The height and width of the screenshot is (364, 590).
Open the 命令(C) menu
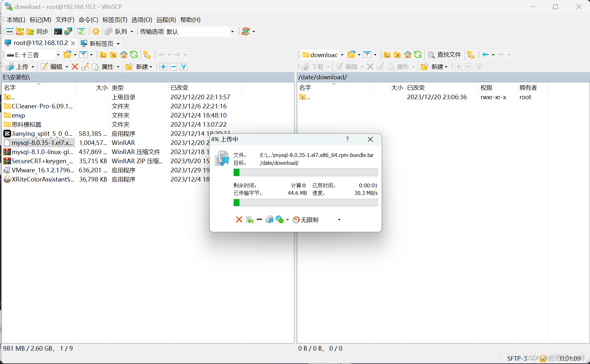point(89,20)
